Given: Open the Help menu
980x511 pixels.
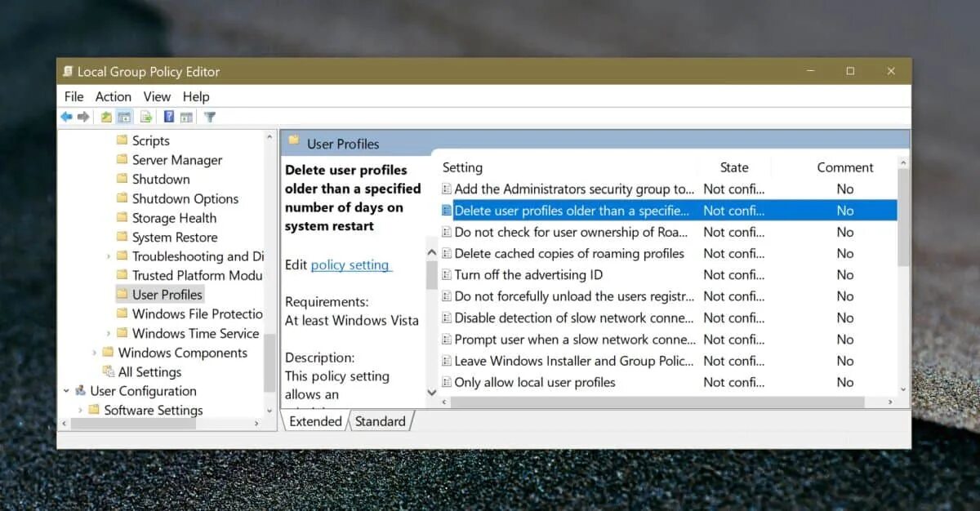Looking at the screenshot, I should tap(196, 96).
